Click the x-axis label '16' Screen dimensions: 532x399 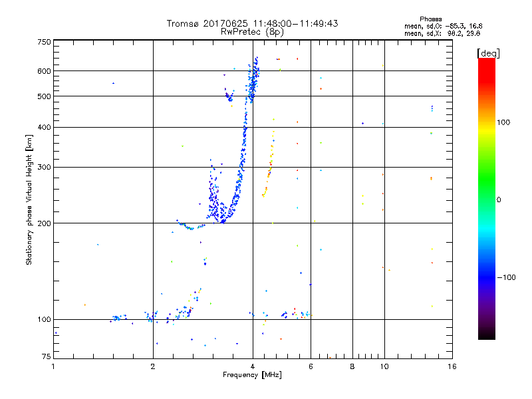click(452, 366)
